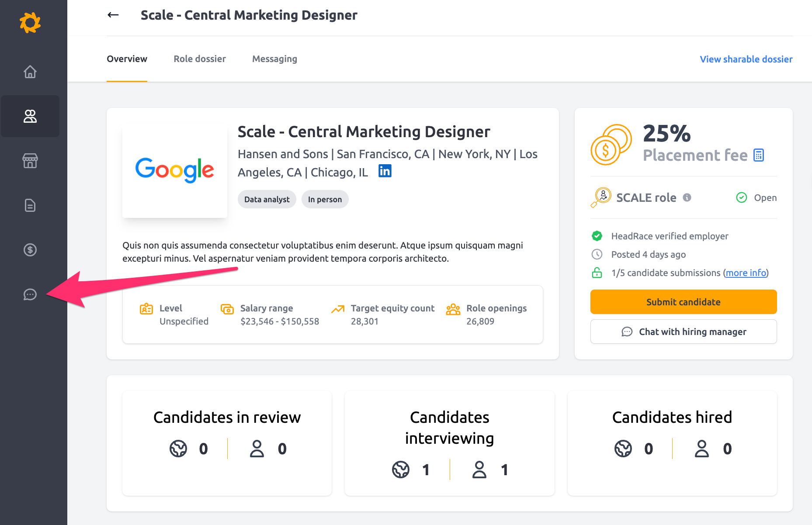
Task: Open the home icon in sidebar
Action: (30, 72)
